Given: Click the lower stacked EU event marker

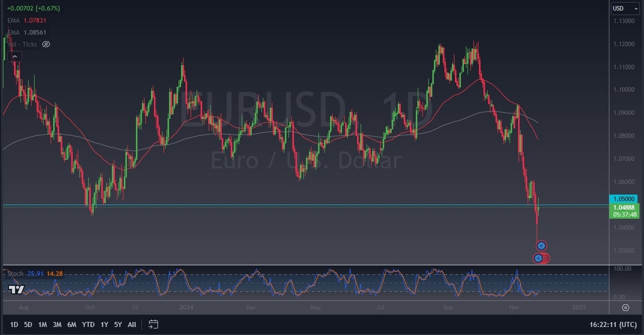Looking at the screenshot, I should point(538,258).
